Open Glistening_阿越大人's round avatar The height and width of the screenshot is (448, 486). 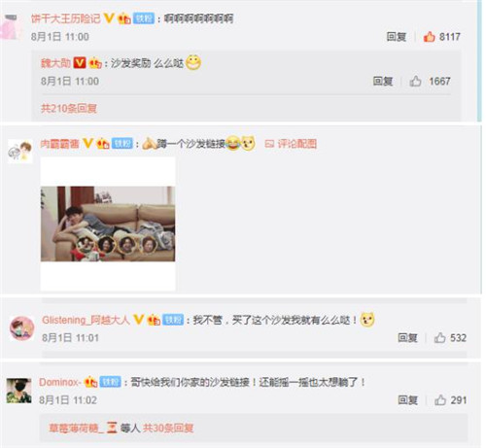pyautogui.click(x=21, y=328)
